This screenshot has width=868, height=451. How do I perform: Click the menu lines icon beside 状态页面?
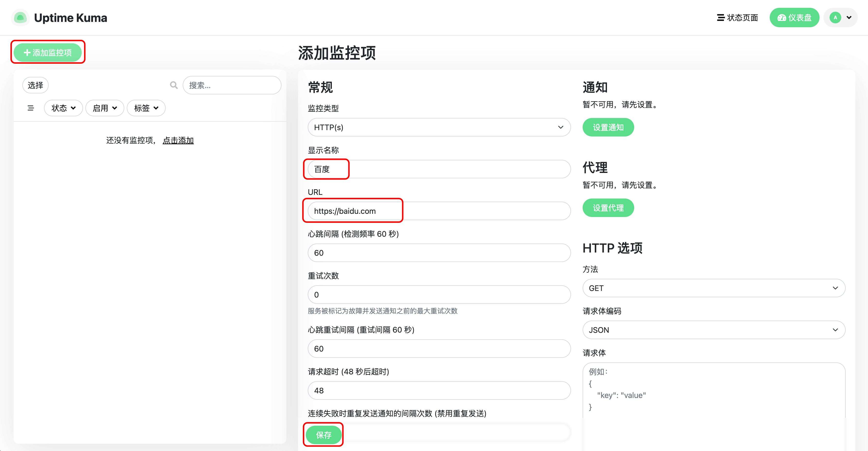(721, 18)
